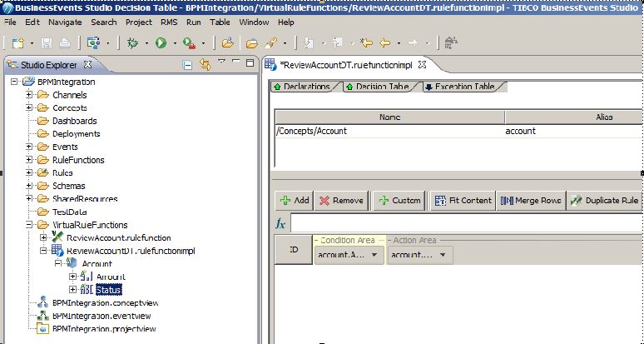
Task: Close the Studio Explorer view tab
Action: click(x=87, y=64)
